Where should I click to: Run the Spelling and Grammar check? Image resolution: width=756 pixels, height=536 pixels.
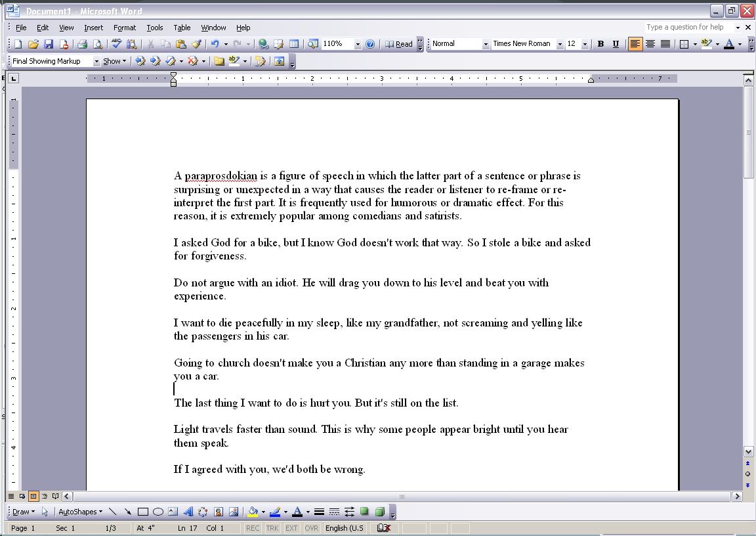(117, 43)
